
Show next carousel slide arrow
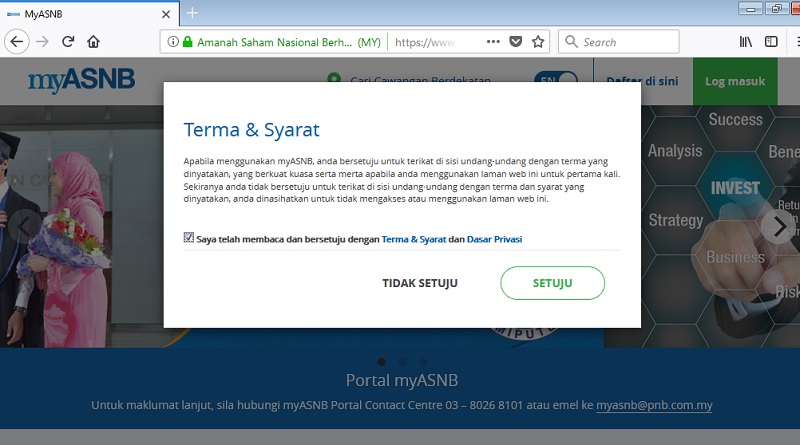[x=778, y=226]
